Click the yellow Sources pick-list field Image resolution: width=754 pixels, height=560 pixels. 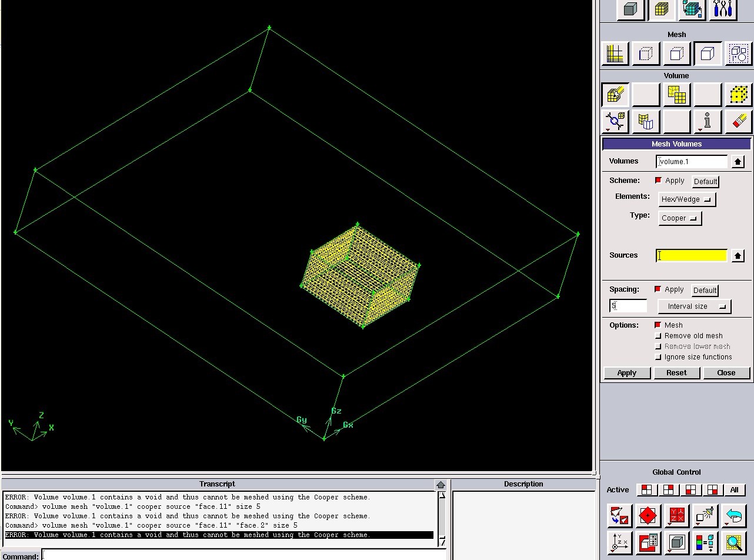click(x=691, y=255)
